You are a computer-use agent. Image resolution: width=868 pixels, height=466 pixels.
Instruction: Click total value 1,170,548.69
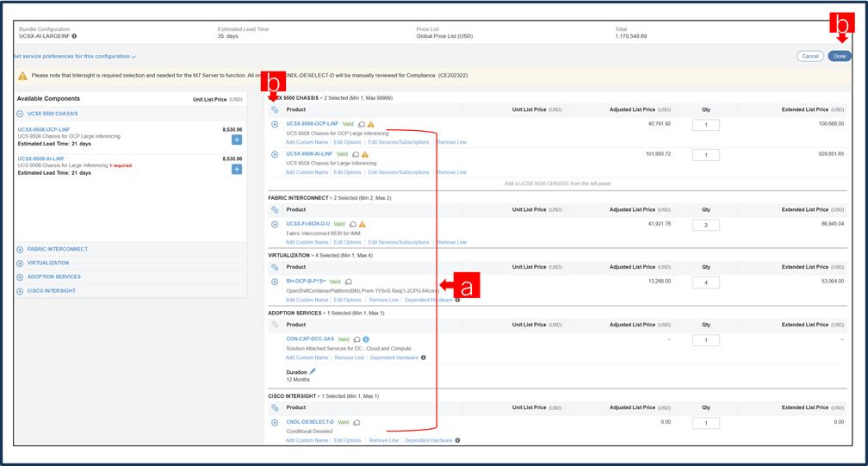[x=630, y=36]
